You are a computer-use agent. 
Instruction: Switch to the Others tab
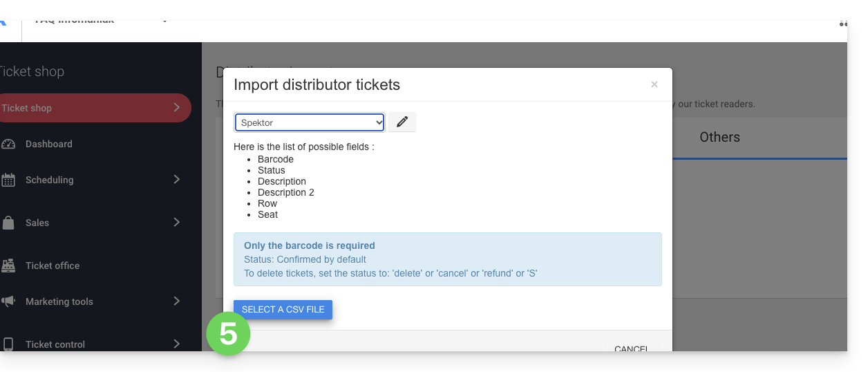(x=719, y=137)
